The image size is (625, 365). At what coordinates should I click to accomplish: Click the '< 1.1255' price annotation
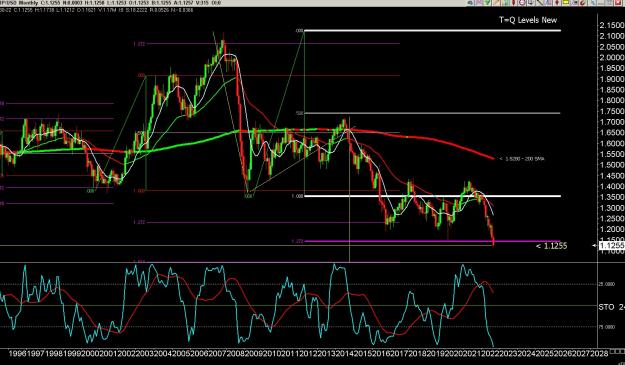point(551,246)
